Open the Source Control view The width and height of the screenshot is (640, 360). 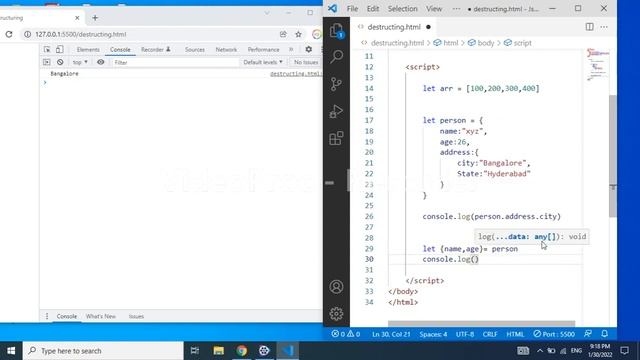click(336, 84)
